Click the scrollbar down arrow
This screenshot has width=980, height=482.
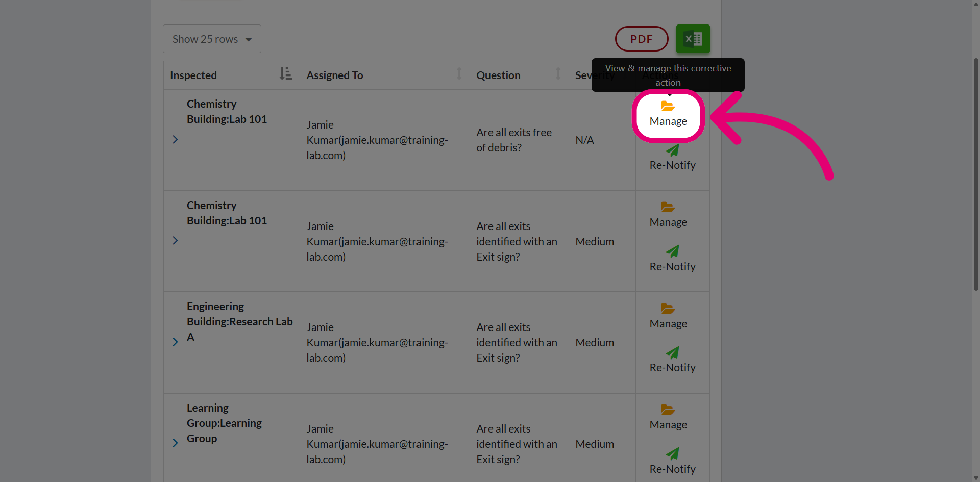click(976, 478)
